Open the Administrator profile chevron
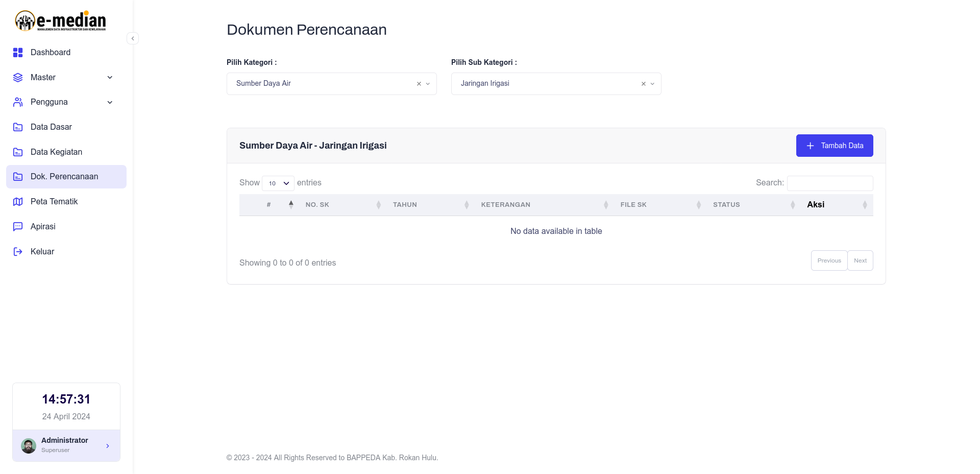The height and width of the screenshot is (474, 980). point(108,446)
